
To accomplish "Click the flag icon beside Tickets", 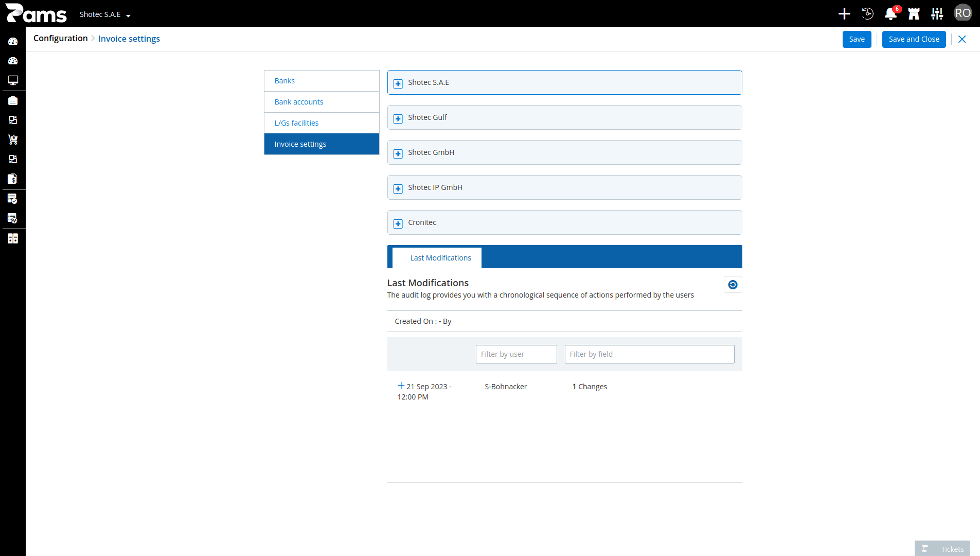I will pos(925,549).
